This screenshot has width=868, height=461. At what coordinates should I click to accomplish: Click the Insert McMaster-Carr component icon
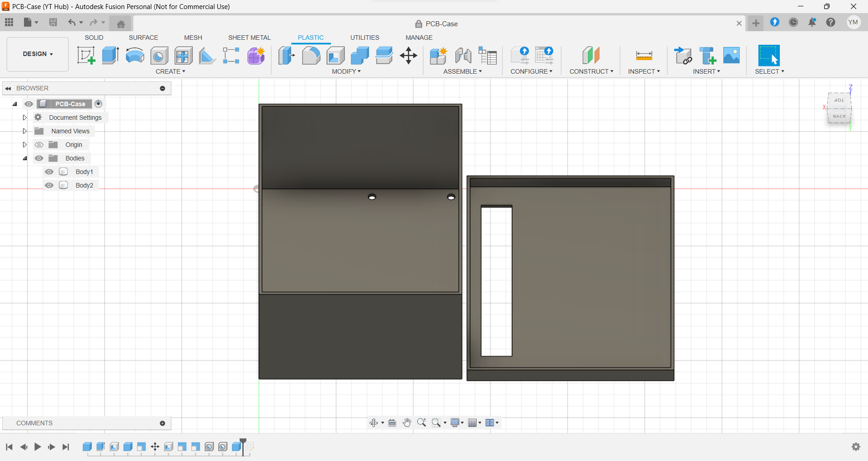pyautogui.click(x=708, y=56)
